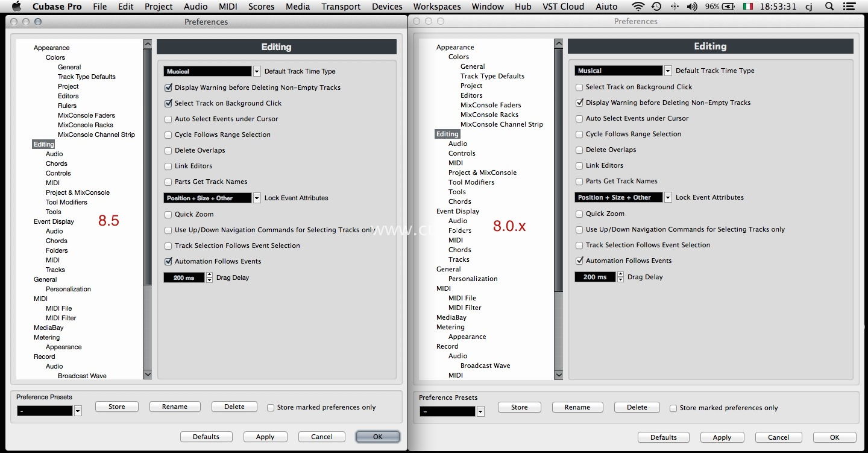Enable Track Selection Follows Event Selection in right window
This screenshot has width=868, height=453.
tap(580, 245)
